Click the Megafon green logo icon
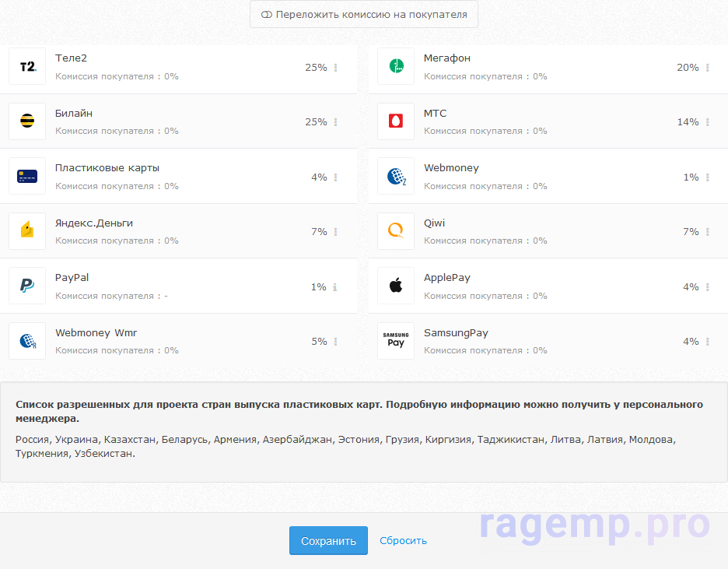 pos(396,66)
